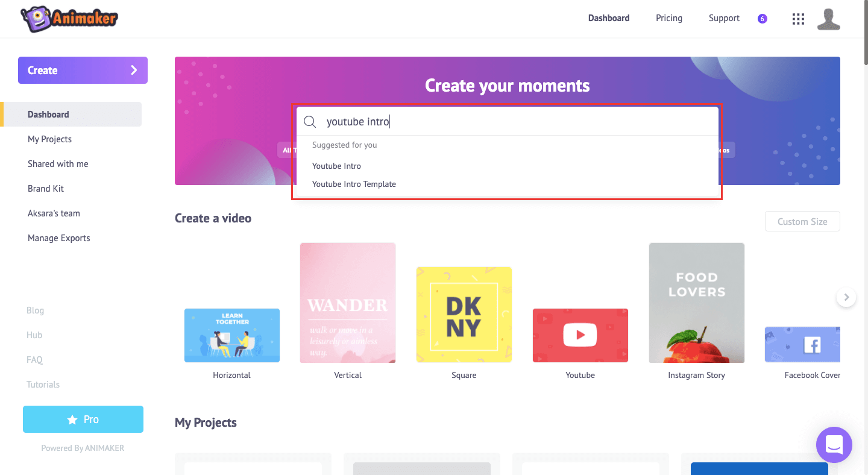Choose the Youtube Intro suggestion

click(x=336, y=166)
